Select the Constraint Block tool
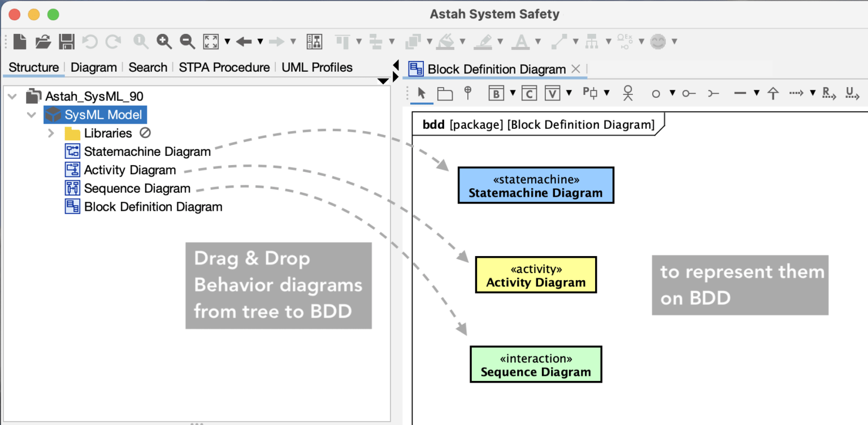The height and width of the screenshot is (425, 868). click(529, 93)
